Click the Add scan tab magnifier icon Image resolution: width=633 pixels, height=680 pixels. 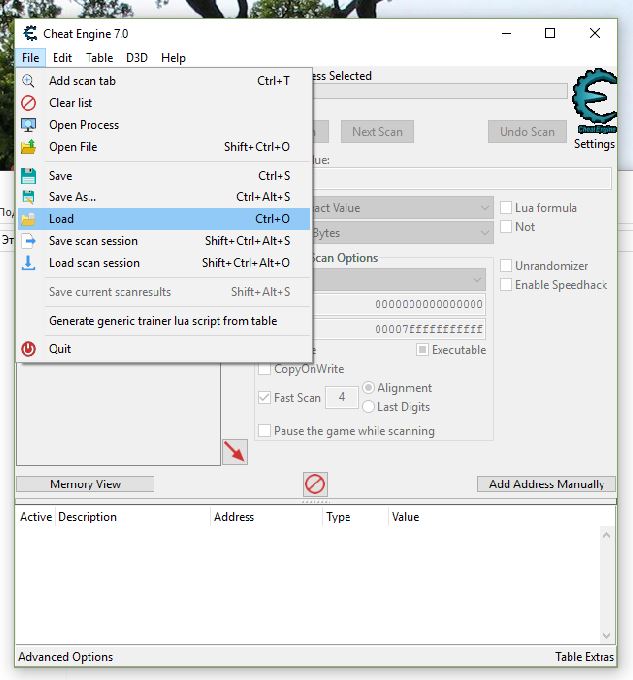point(28,81)
